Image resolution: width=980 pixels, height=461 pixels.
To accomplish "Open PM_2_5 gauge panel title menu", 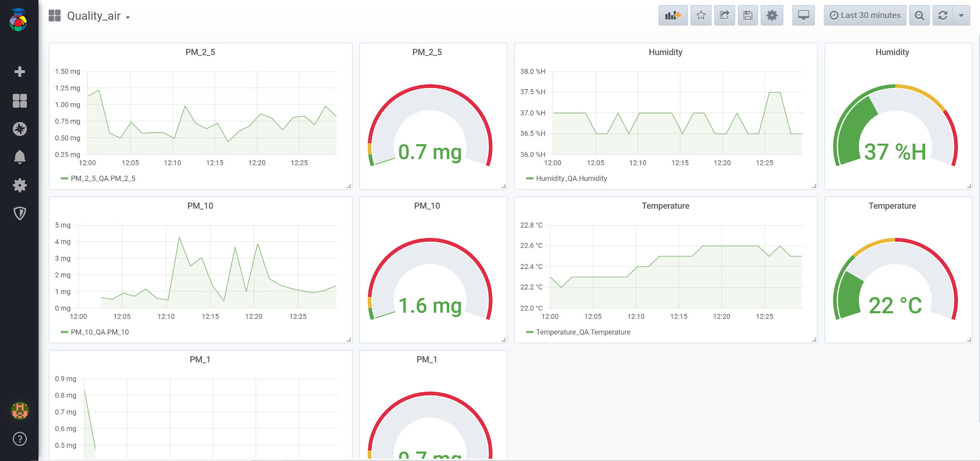I will pos(427,52).
